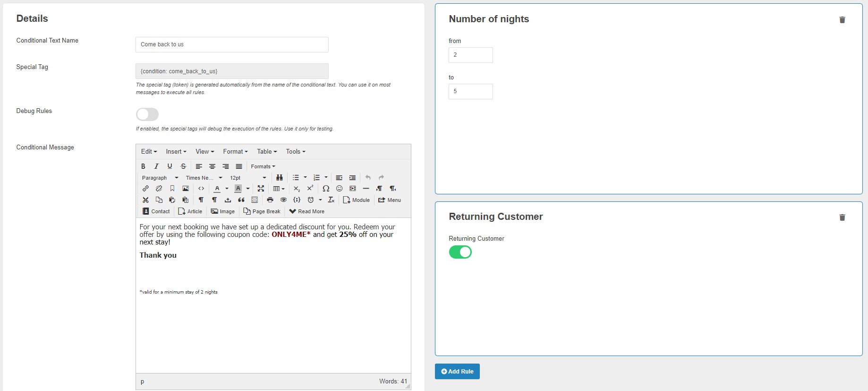This screenshot has height=391, width=868.
Task: Click the Read More button
Action: click(306, 211)
